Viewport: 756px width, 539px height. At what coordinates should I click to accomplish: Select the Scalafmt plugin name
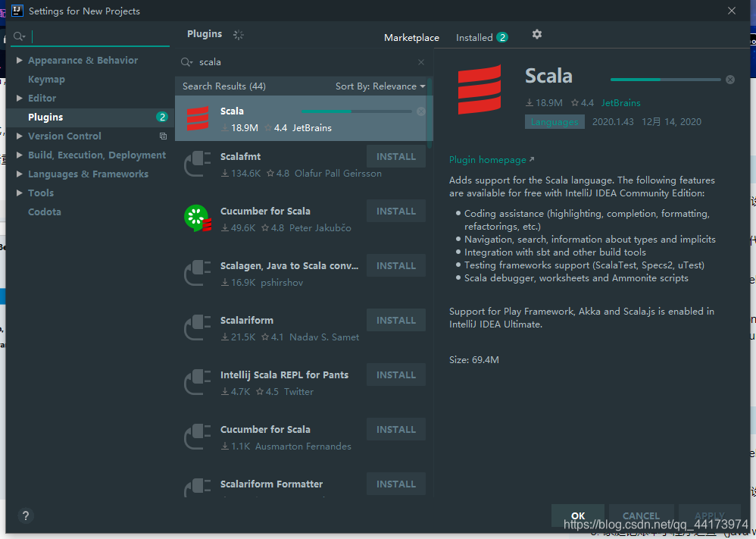tap(240, 156)
